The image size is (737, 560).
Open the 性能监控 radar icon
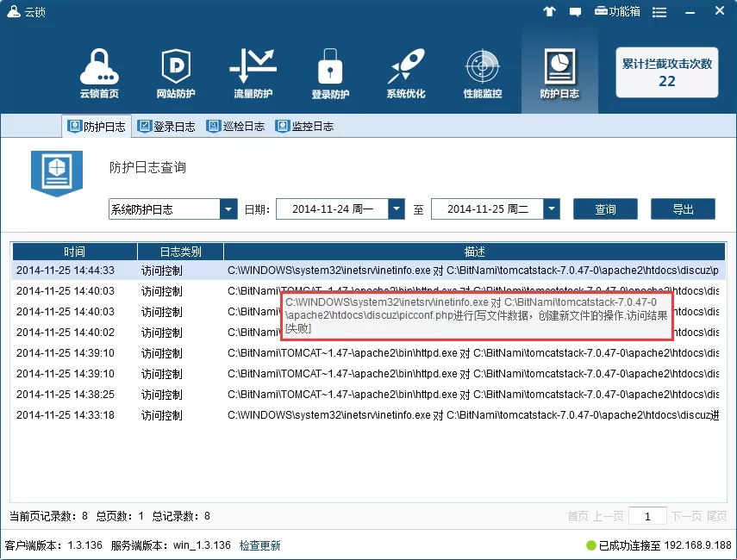point(483,73)
